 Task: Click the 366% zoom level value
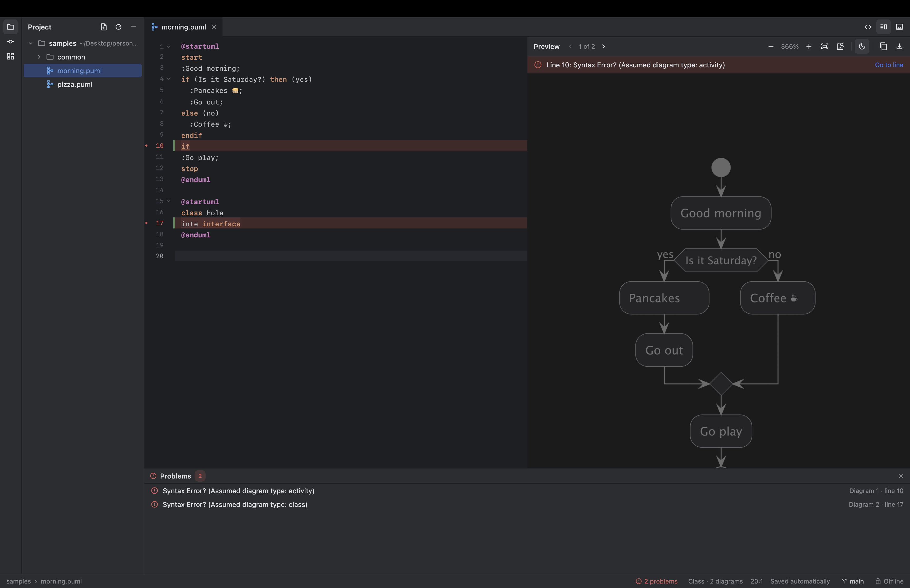pyautogui.click(x=789, y=46)
